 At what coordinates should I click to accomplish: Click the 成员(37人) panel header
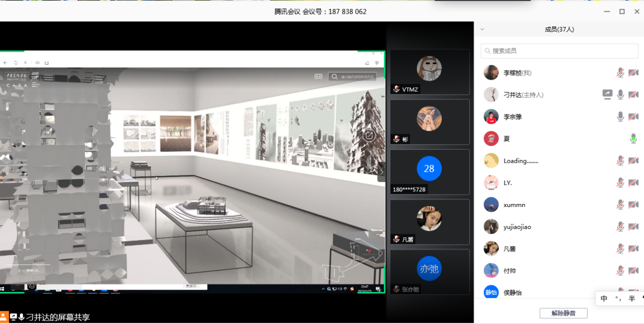pos(559,30)
